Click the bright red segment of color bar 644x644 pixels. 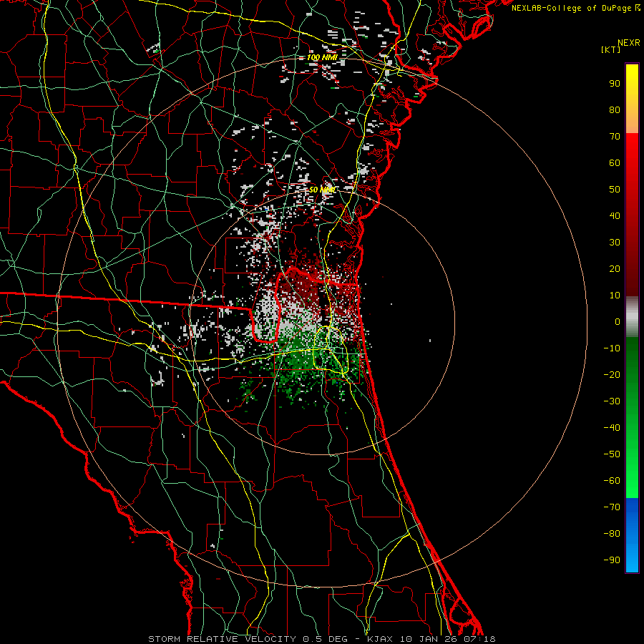[632, 215]
